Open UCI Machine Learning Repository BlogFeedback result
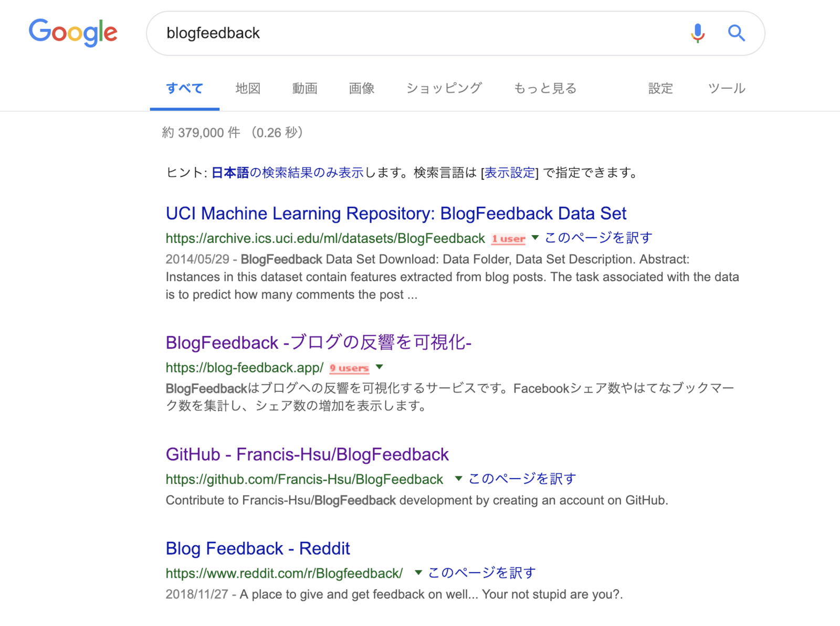Viewport: 840px width, 626px height. [x=396, y=214]
